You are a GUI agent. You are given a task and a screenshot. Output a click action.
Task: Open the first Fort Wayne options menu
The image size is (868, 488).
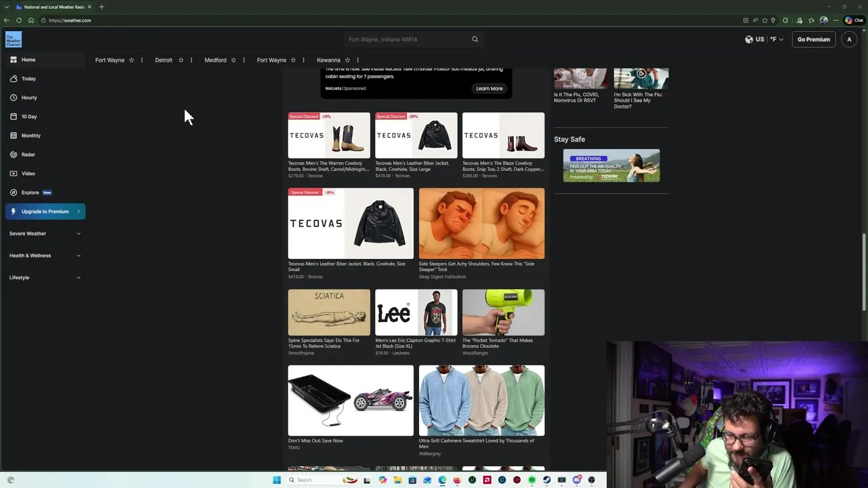coord(141,60)
